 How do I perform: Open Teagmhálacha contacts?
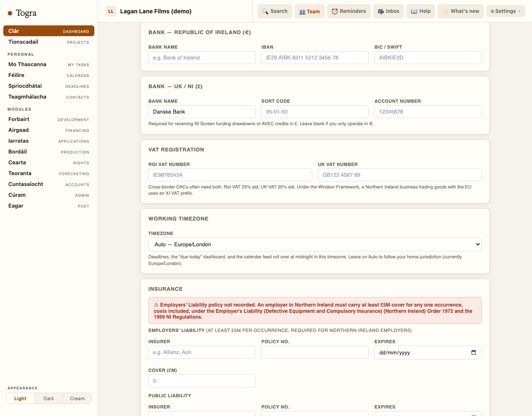[49, 97]
